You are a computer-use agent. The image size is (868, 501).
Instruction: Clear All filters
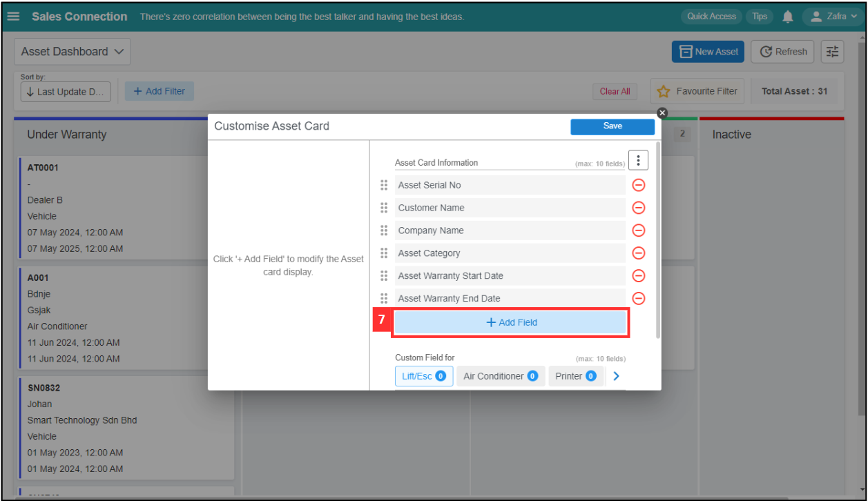[615, 91]
